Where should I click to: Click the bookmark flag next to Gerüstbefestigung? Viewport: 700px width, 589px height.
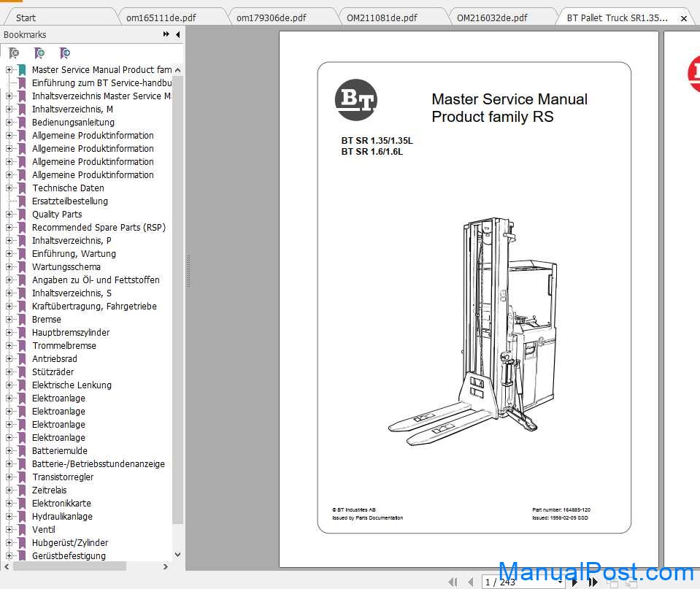(x=22, y=556)
